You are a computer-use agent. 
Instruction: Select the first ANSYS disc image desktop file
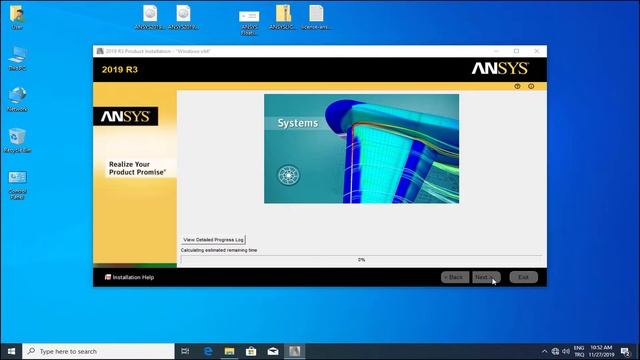150,17
